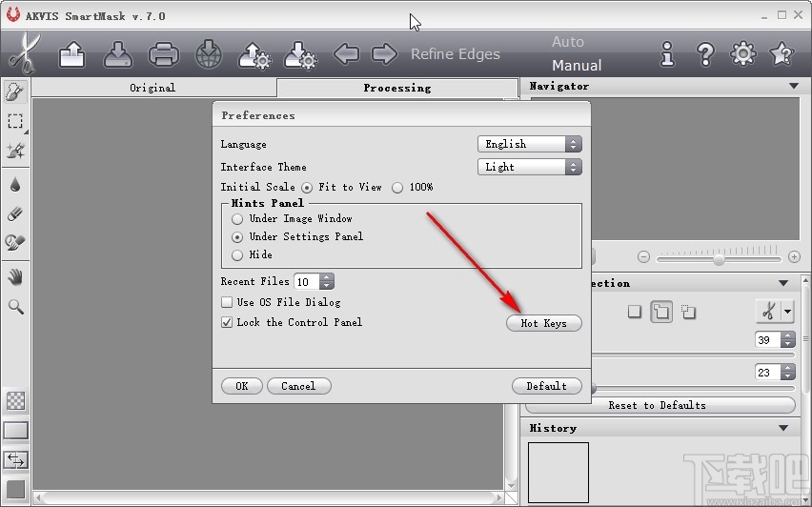Open the Help question mark icon
This screenshot has width=812, height=507.
(705, 54)
